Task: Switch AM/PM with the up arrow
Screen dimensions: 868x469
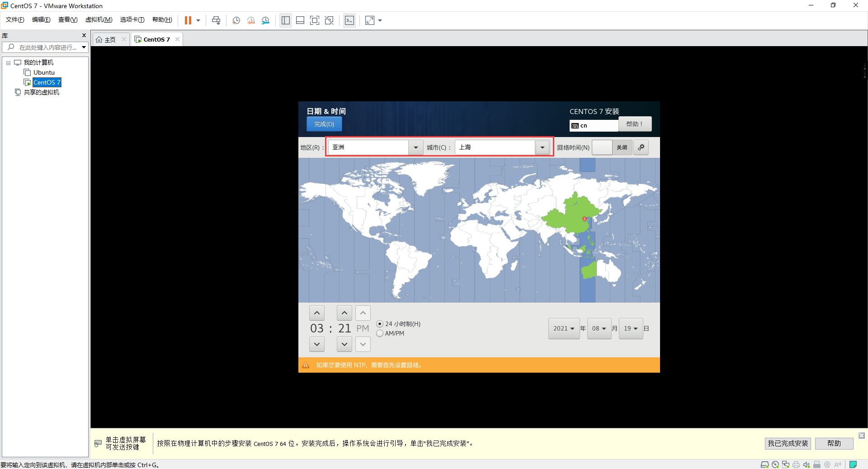Action: pos(363,313)
